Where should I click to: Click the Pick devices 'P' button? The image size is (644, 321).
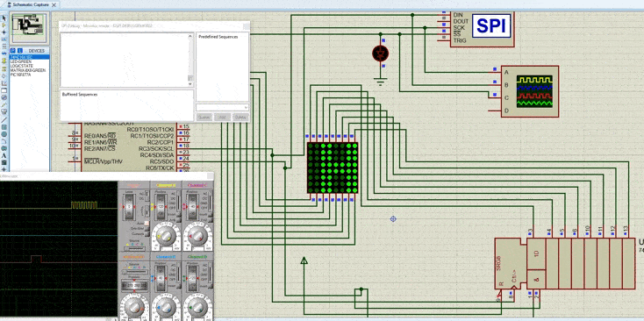pyautogui.click(x=13, y=51)
